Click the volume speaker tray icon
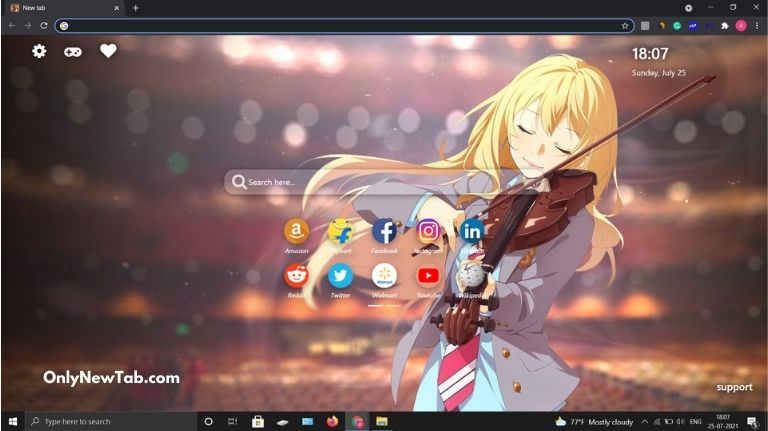Viewport: 768px width, 431px height. 680,422
